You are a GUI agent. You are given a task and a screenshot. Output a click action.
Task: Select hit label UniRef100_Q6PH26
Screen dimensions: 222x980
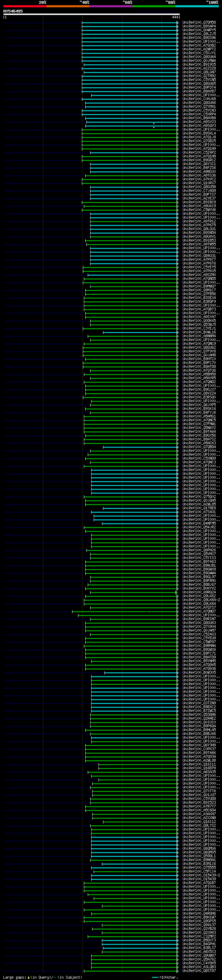199,550
